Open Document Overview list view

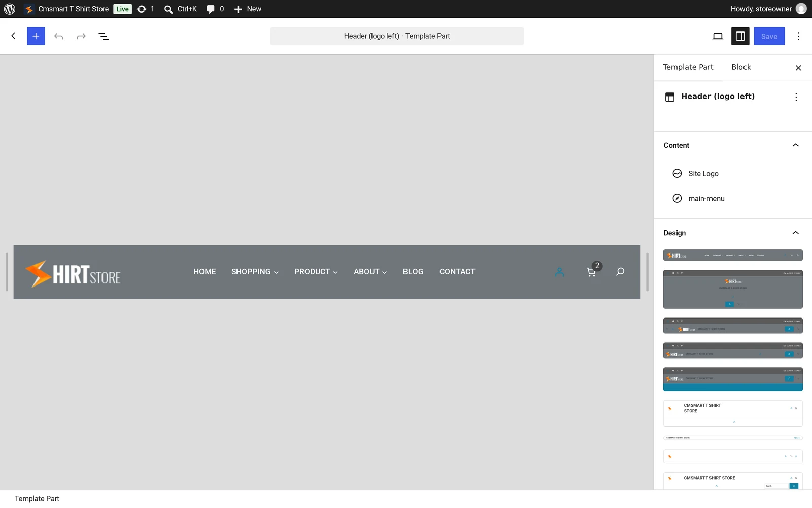[x=104, y=36]
